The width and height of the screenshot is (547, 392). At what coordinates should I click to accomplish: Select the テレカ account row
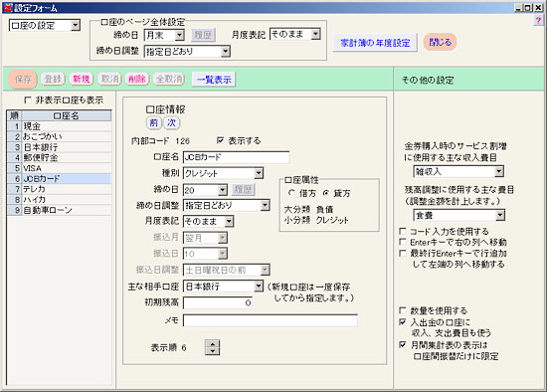(x=60, y=189)
